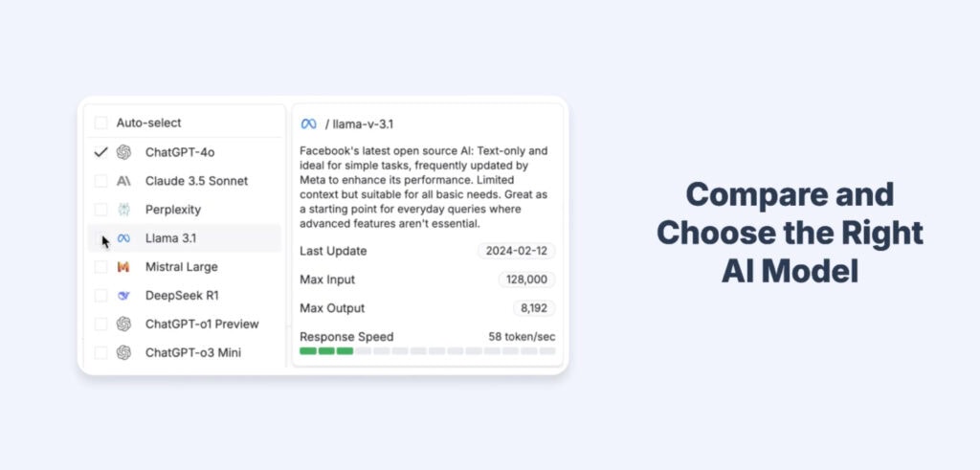Image resolution: width=980 pixels, height=470 pixels.
Task: Uncheck the ChatGPT-4o checkmark
Action: click(x=100, y=152)
